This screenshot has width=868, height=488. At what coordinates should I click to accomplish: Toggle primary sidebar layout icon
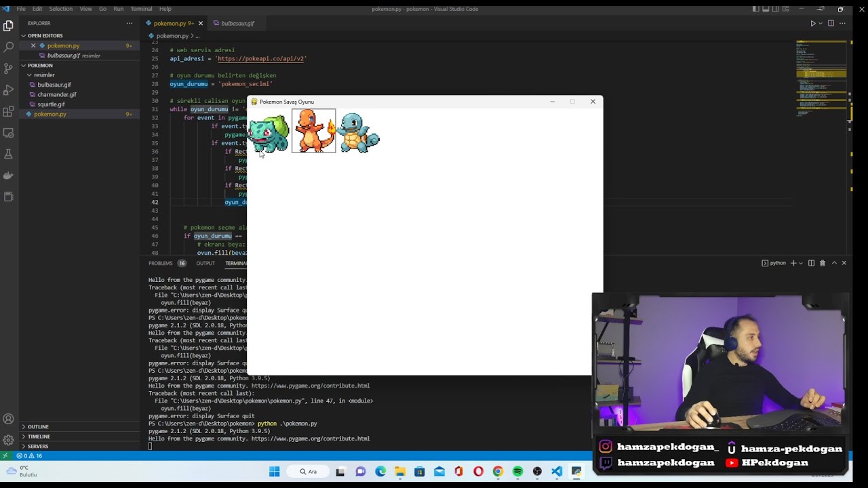pyautogui.click(x=756, y=9)
